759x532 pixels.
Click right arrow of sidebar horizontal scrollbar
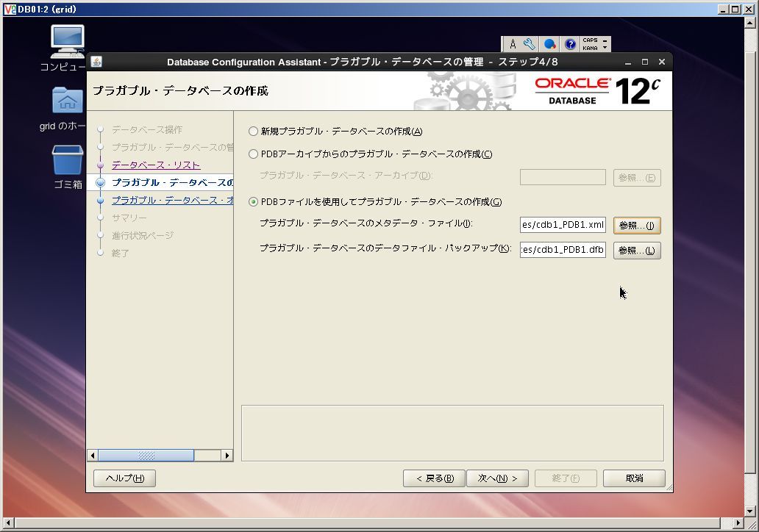tap(227, 455)
